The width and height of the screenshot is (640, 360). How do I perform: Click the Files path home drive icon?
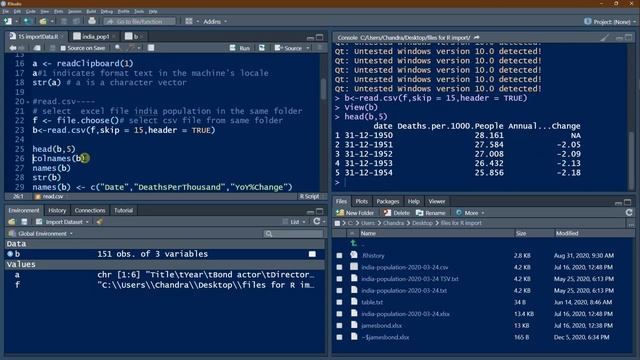coord(337,223)
